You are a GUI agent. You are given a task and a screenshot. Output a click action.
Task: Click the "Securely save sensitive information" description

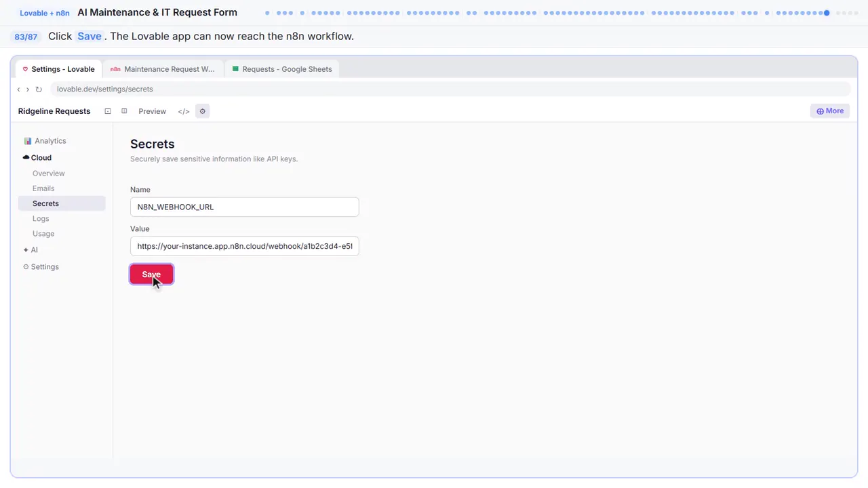tap(214, 159)
